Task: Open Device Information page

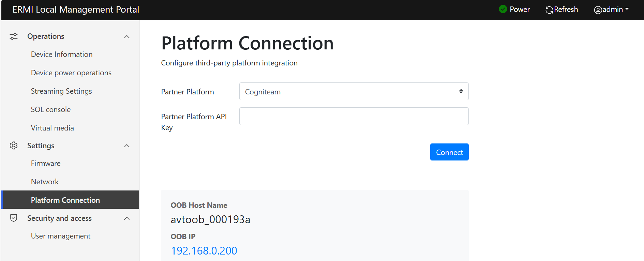Action: tap(62, 55)
